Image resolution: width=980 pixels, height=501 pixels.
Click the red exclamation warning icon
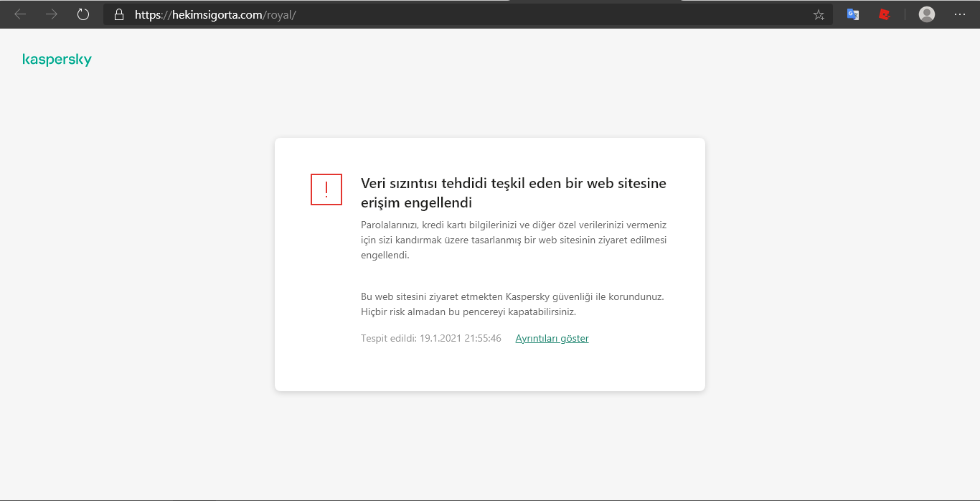click(x=326, y=189)
